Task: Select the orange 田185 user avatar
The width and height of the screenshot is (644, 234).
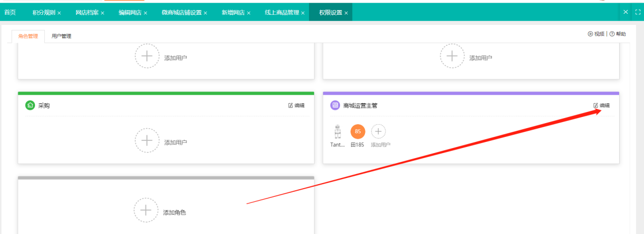Action: (358, 132)
